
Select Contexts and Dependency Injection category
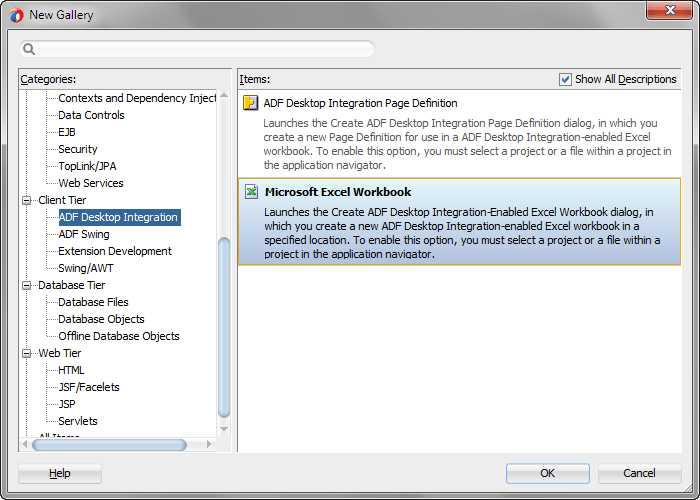[137, 98]
